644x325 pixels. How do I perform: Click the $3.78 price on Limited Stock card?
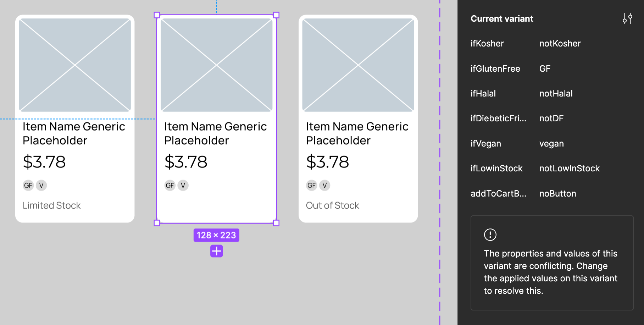(x=44, y=162)
